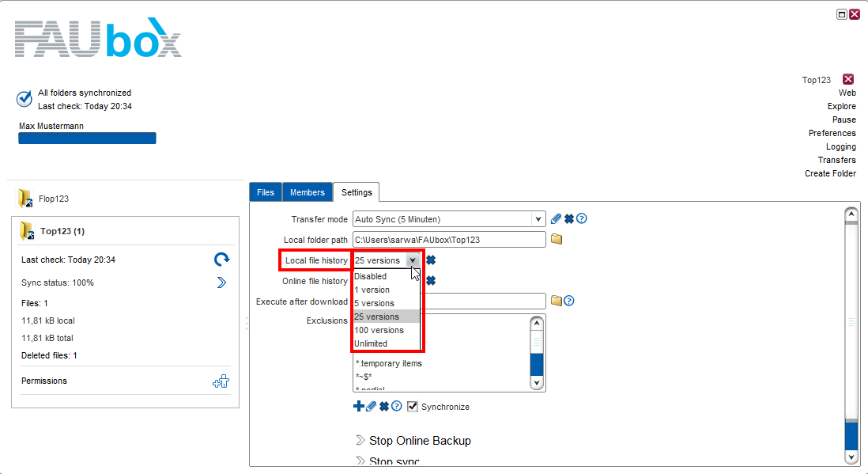Select *.temporary items exclusion entry
Image resolution: width=868 pixels, height=474 pixels.
pyautogui.click(x=389, y=364)
